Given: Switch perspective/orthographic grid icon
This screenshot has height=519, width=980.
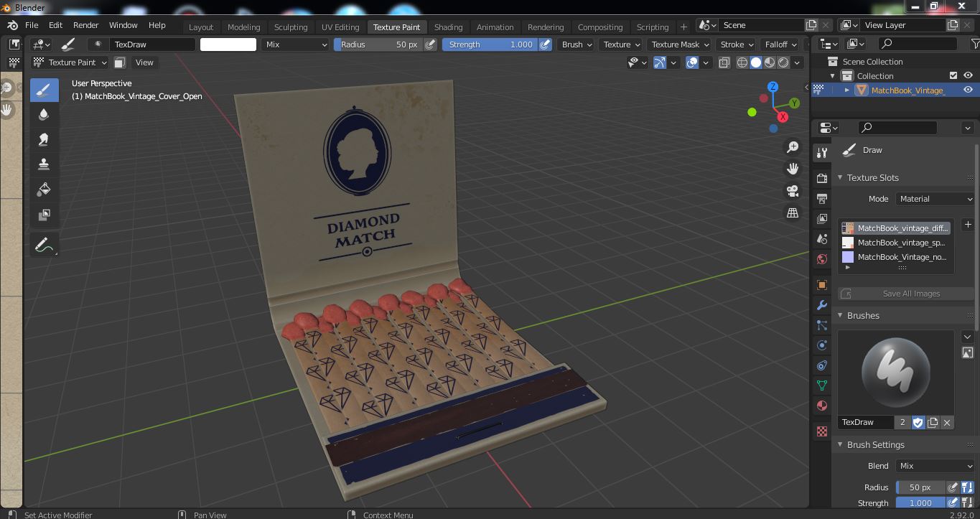Looking at the screenshot, I should [x=793, y=213].
